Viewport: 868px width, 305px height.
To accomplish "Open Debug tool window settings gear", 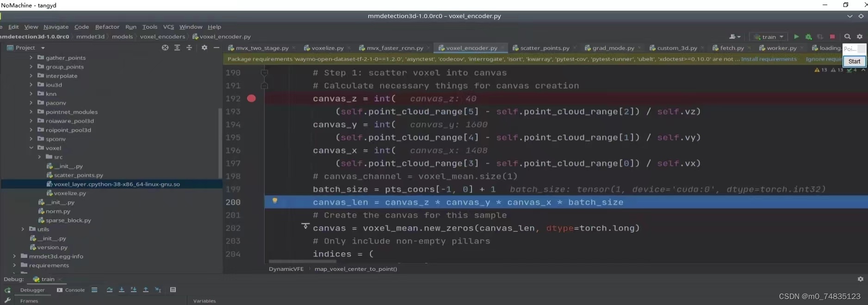I will point(861,279).
